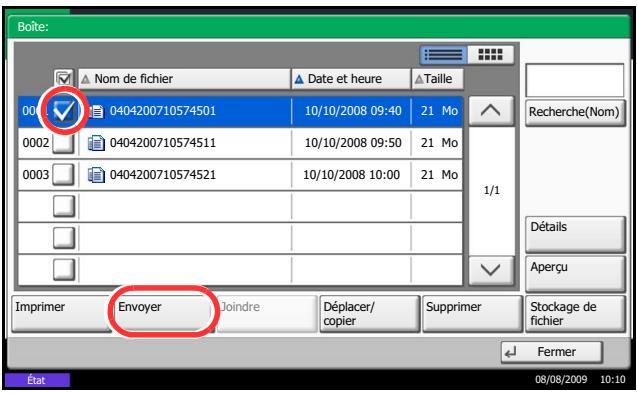637x393 pixels.
Task: Sort by Taille column
Action: (x=438, y=79)
